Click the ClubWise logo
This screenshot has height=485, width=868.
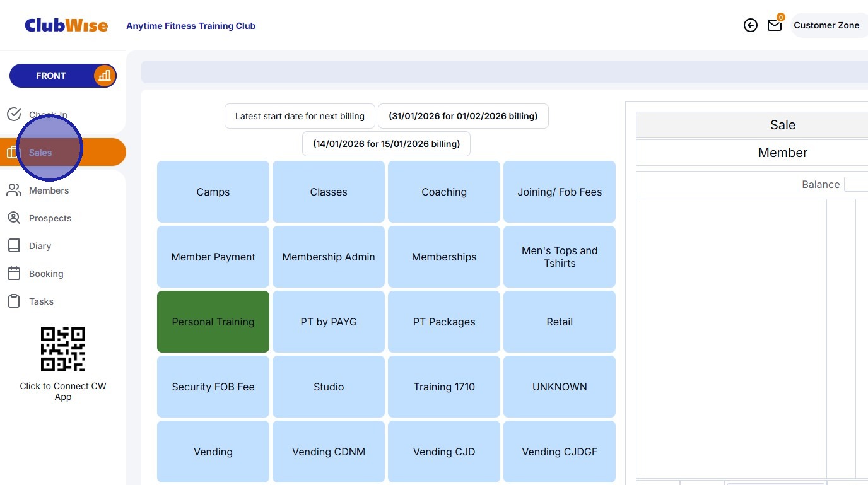66,25
